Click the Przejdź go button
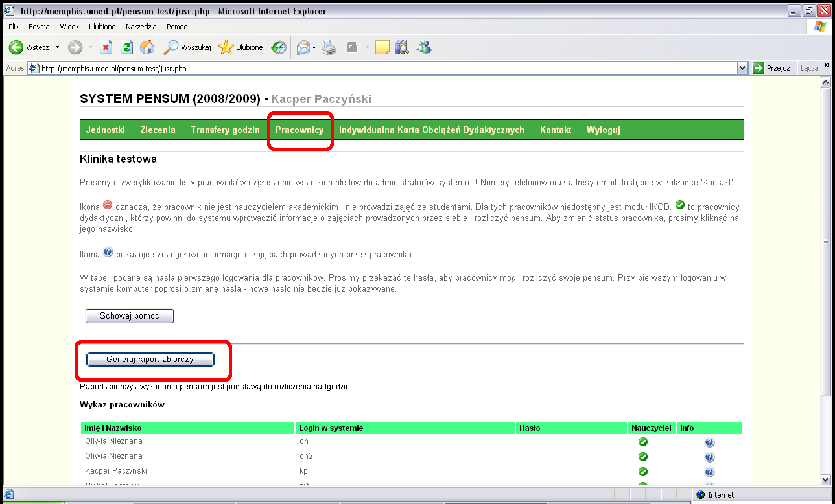The image size is (835, 504). coord(771,68)
